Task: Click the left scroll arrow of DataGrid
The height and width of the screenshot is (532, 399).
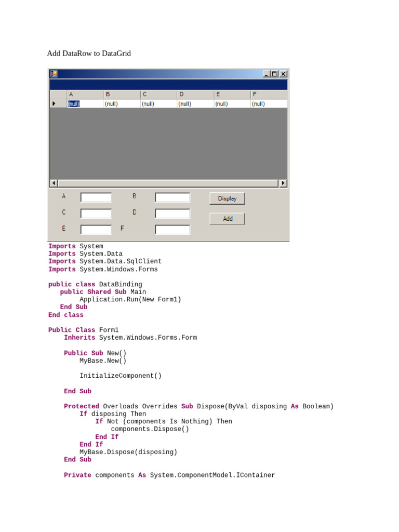Action: point(54,183)
